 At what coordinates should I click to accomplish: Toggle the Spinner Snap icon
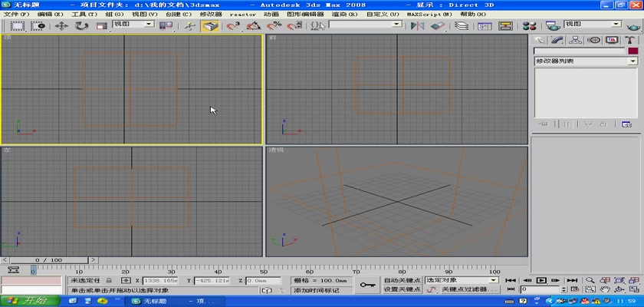click(293, 26)
